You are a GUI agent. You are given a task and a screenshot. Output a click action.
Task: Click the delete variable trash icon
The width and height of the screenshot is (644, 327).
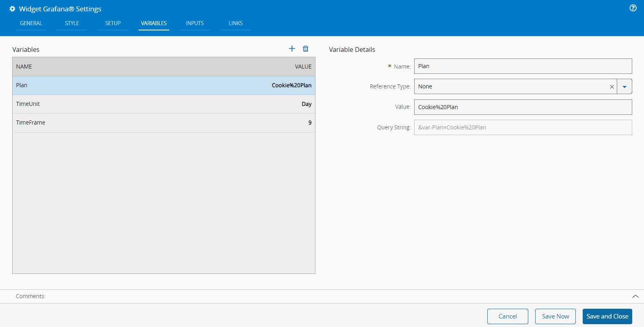click(x=306, y=49)
